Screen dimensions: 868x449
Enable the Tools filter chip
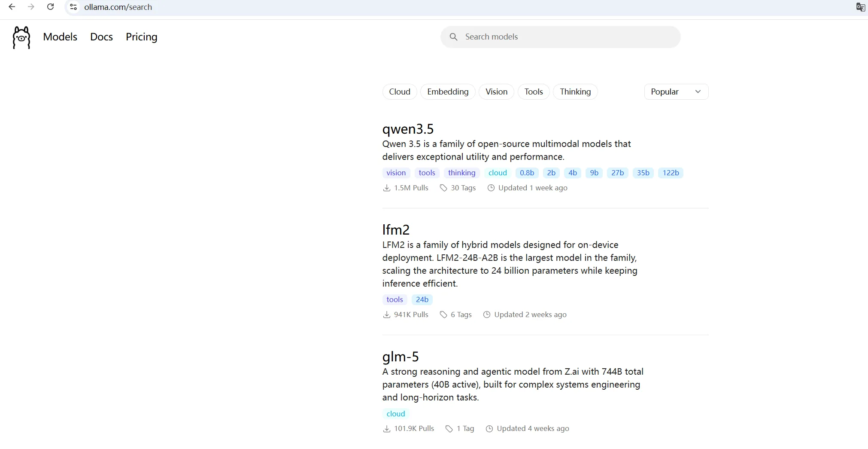click(533, 92)
